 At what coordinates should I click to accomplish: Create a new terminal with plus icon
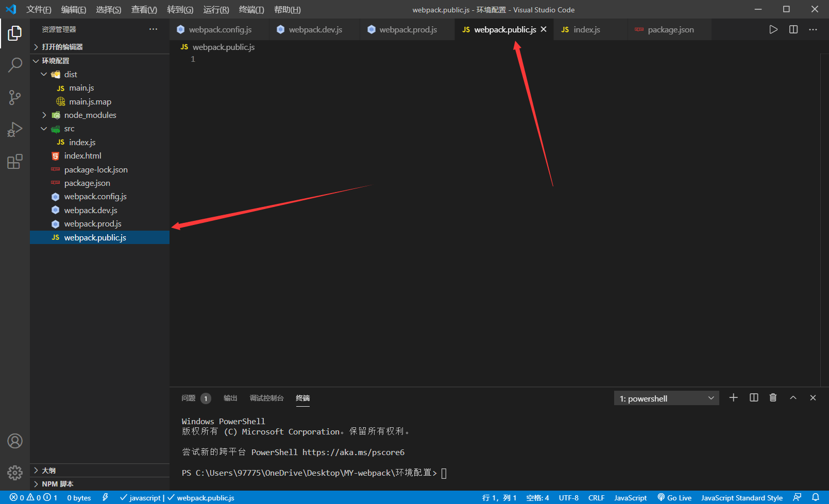click(x=734, y=397)
